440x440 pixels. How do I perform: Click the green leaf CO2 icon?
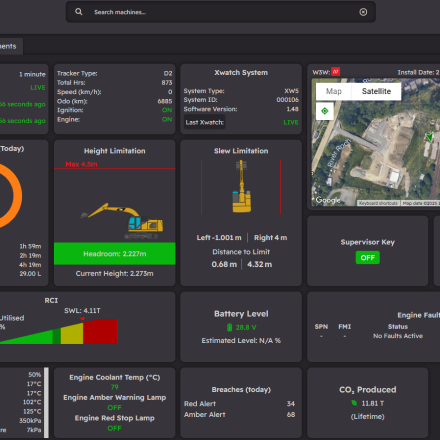click(354, 403)
